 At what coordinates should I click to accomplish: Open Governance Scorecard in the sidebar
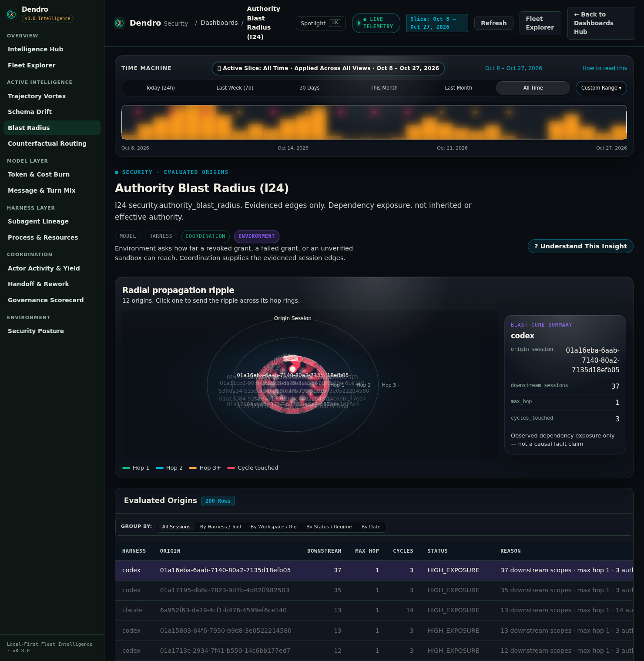click(x=52, y=300)
